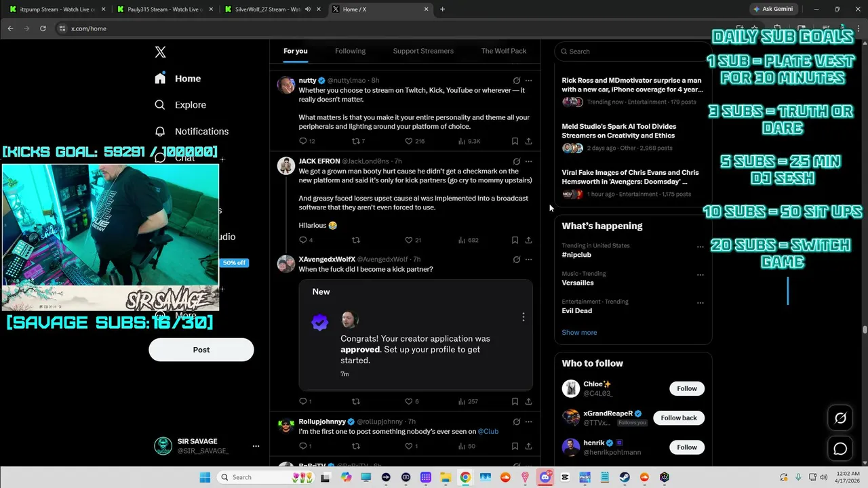The width and height of the screenshot is (868, 488).
Task: Repost JACK EFRON's post
Action: pyautogui.click(x=355, y=240)
